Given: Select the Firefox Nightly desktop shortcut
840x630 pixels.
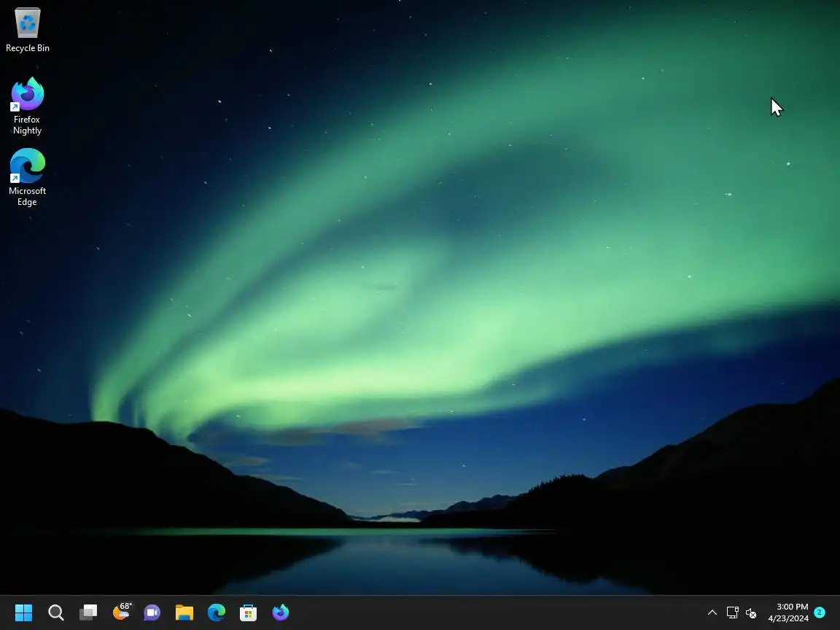Looking at the screenshot, I should pyautogui.click(x=27, y=106).
